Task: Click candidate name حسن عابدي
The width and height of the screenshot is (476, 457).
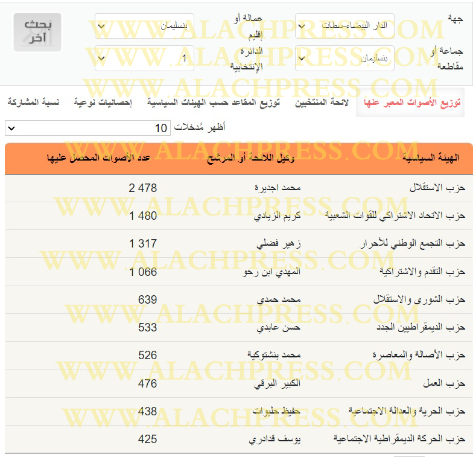Action: 278,328
